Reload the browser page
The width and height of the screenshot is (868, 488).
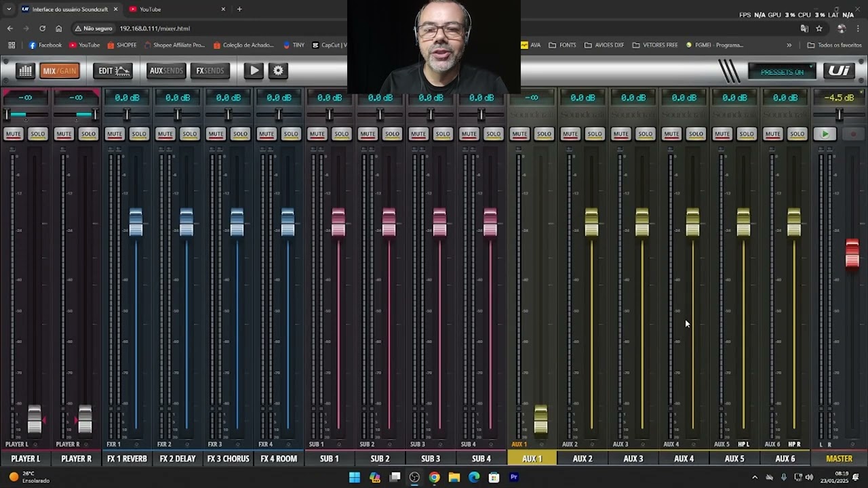click(x=42, y=28)
